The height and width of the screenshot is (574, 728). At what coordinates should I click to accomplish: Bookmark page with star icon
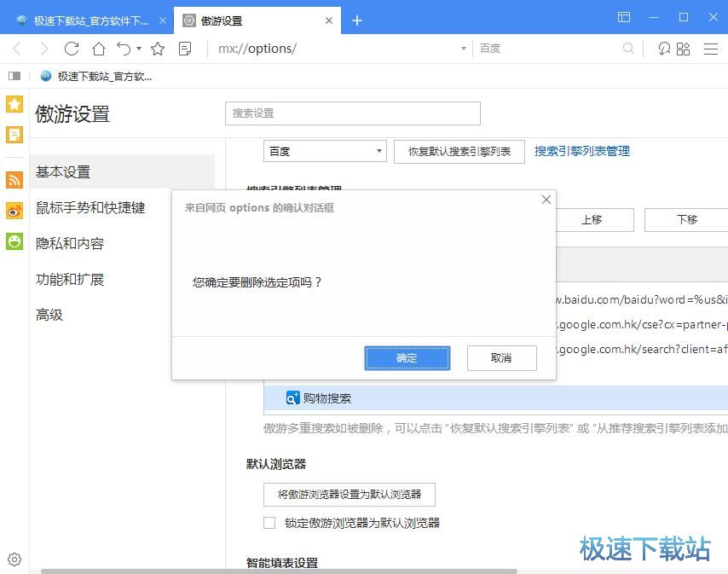[158, 49]
